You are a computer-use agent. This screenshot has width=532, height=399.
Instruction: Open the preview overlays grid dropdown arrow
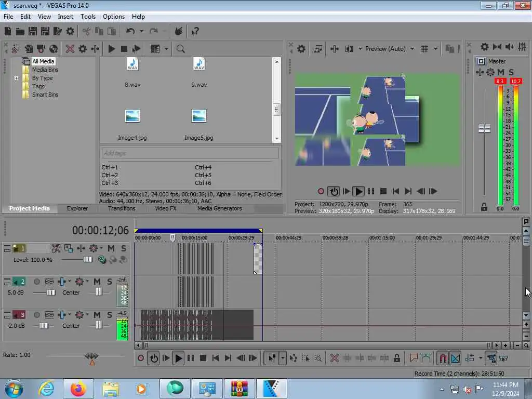point(435,49)
